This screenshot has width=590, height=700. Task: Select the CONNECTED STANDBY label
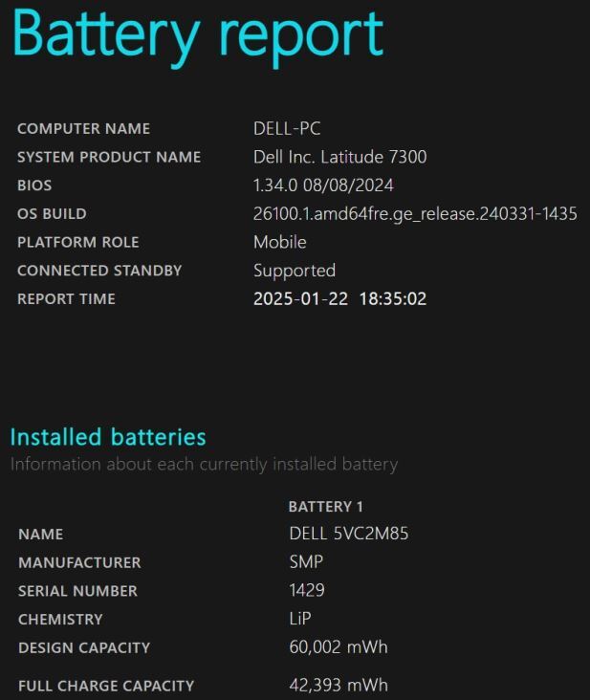coord(99,271)
